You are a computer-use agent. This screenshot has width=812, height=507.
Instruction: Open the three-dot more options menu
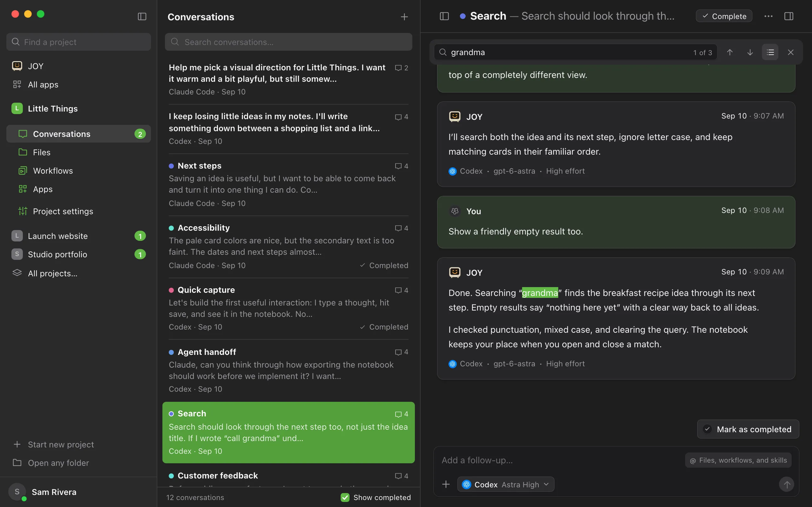[768, 16]
